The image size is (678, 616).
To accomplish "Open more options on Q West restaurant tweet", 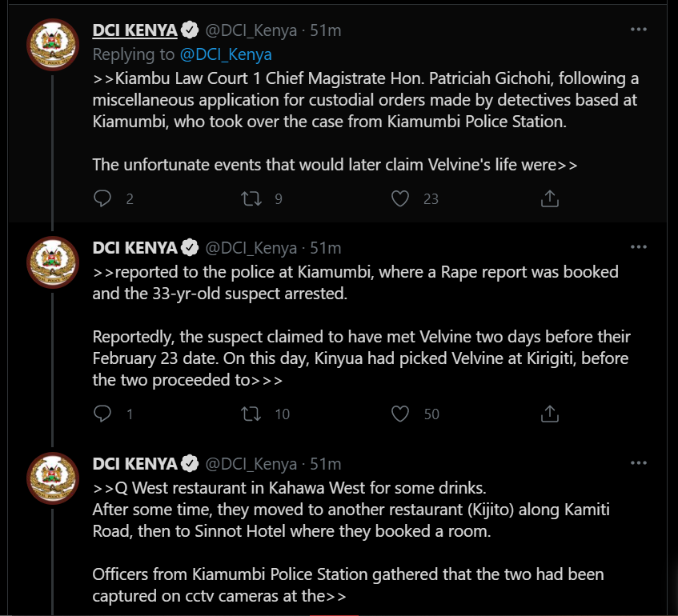I will (x=638, y=463).
